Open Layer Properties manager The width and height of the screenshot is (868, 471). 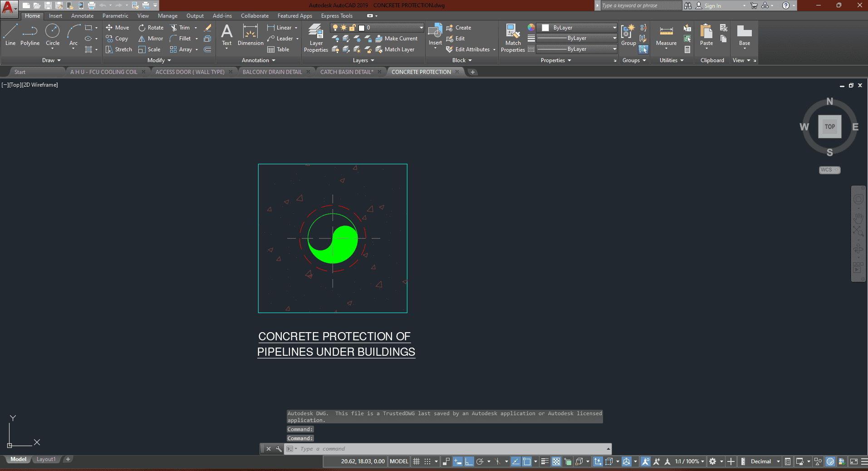tap(316, 38)
